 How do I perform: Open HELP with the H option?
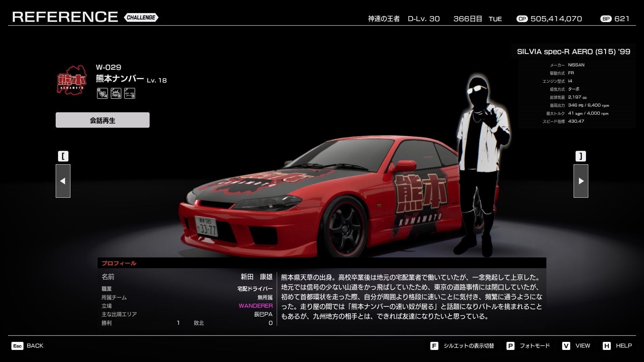pos(617,346)
